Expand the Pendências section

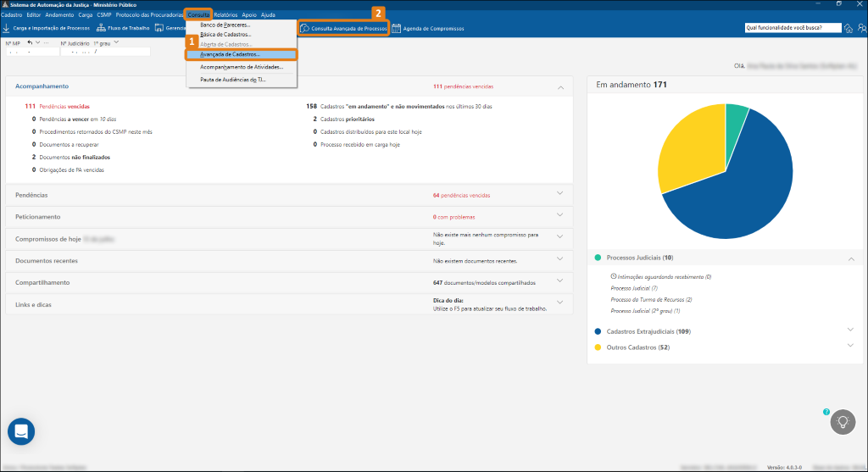pos(559,193)
